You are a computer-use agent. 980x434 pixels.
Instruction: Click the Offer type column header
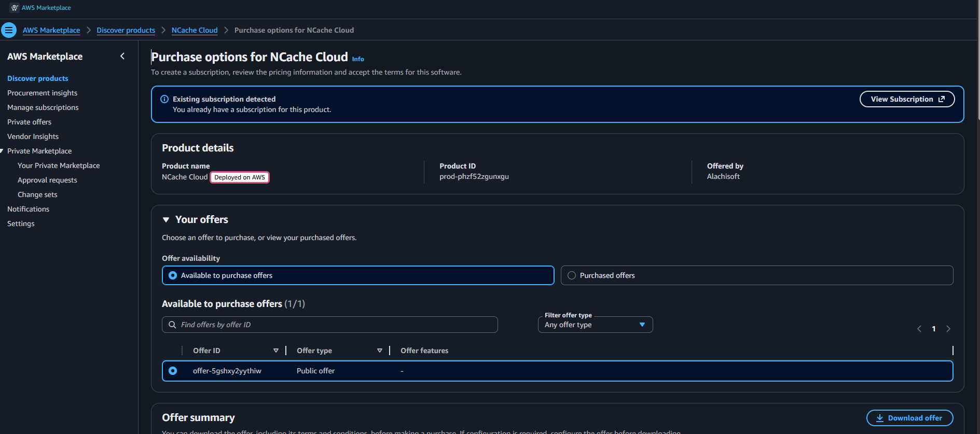(314, 351)
